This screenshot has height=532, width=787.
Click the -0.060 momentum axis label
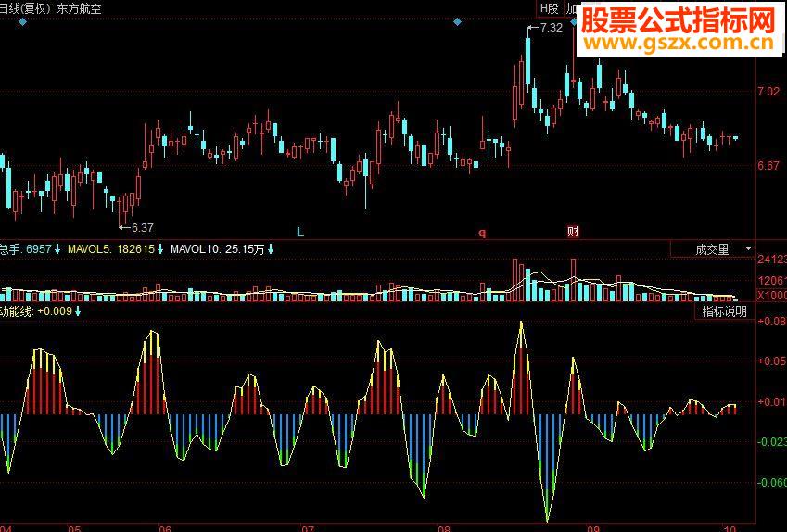(x=772, y=482)
